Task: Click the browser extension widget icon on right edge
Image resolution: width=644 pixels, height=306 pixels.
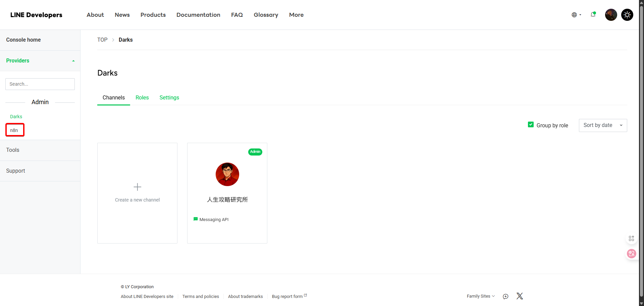Action: (x=632, y=238)
